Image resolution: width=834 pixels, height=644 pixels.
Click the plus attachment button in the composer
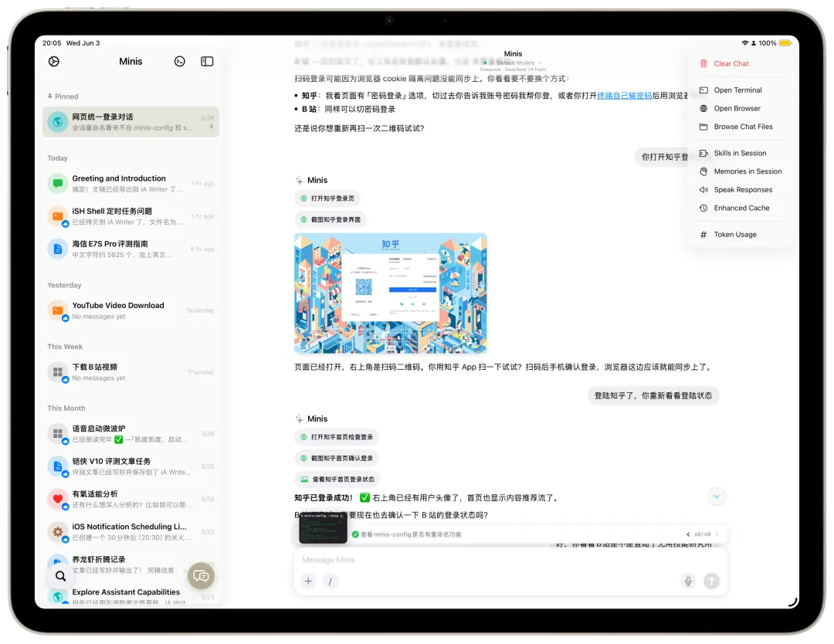coord(308,581)
